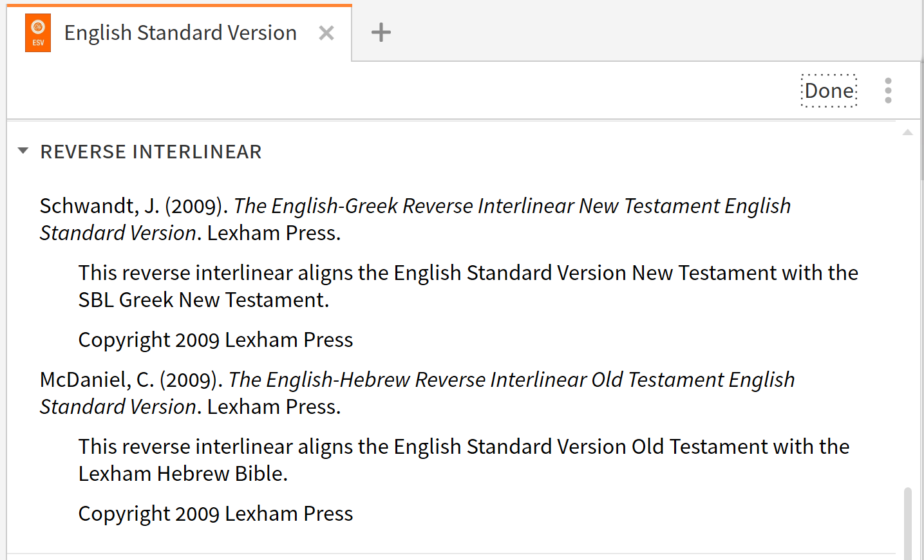Collapse the Reverse Interlinear section
The width and height of the screenshot is (924, 560).
click(23, 151)
